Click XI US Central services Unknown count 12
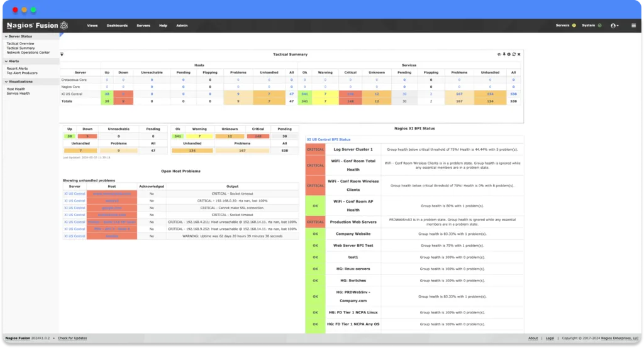The height and width of the screenshot is (348, 644). pyautogui.click(x=377, y=94)
